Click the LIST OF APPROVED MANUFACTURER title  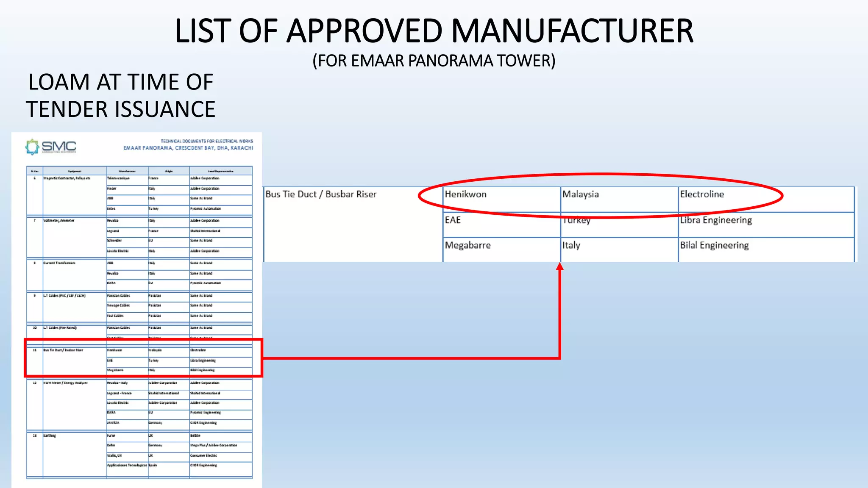pyautogui.click(x=434, y=31)
